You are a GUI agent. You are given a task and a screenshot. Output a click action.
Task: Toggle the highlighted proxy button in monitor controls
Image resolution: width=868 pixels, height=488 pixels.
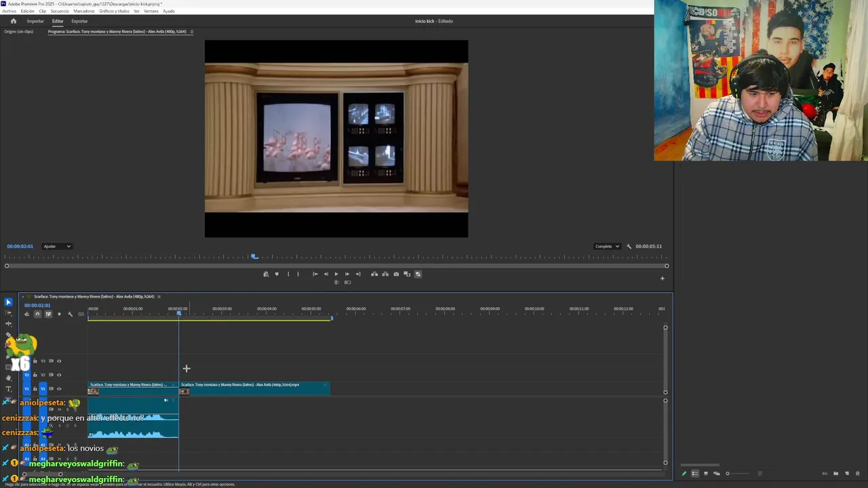tap(418, 274)
